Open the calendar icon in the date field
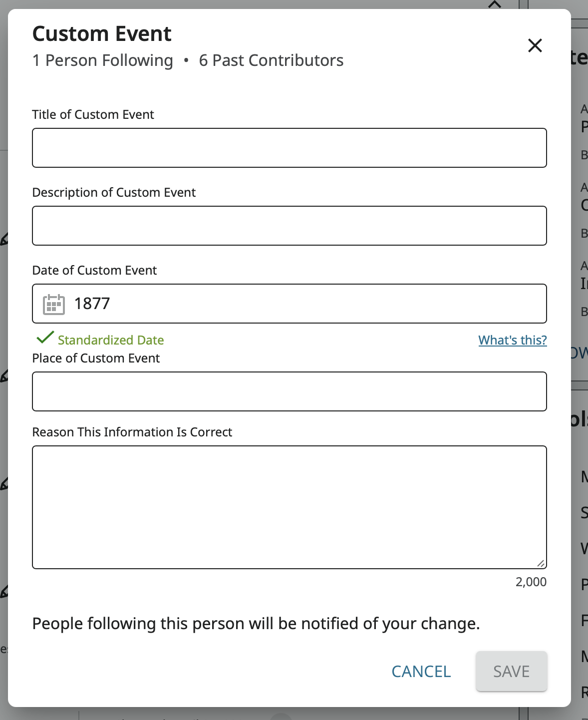This screenshot has width=588, height=720. (52, 304)
